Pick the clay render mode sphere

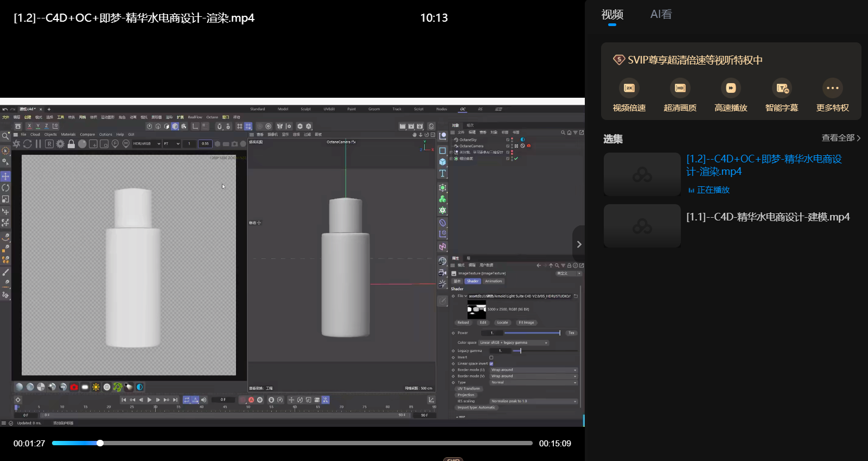click(82, 144)
